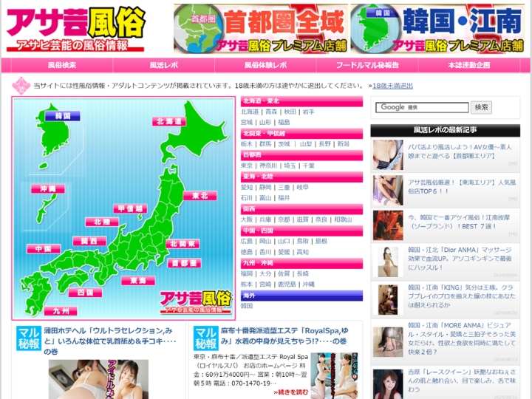Focus the Google search input field
532x399 pixels.
pyautogui.click(x=422, y=108)
